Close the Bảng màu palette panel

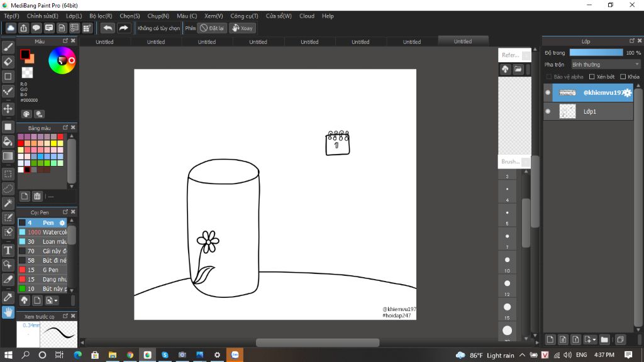[73, 128]
